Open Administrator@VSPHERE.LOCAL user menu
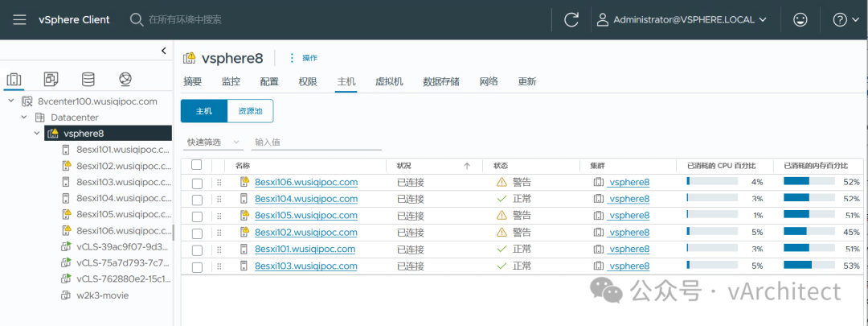Screen dimensions: 868x326 click(682, 20)
